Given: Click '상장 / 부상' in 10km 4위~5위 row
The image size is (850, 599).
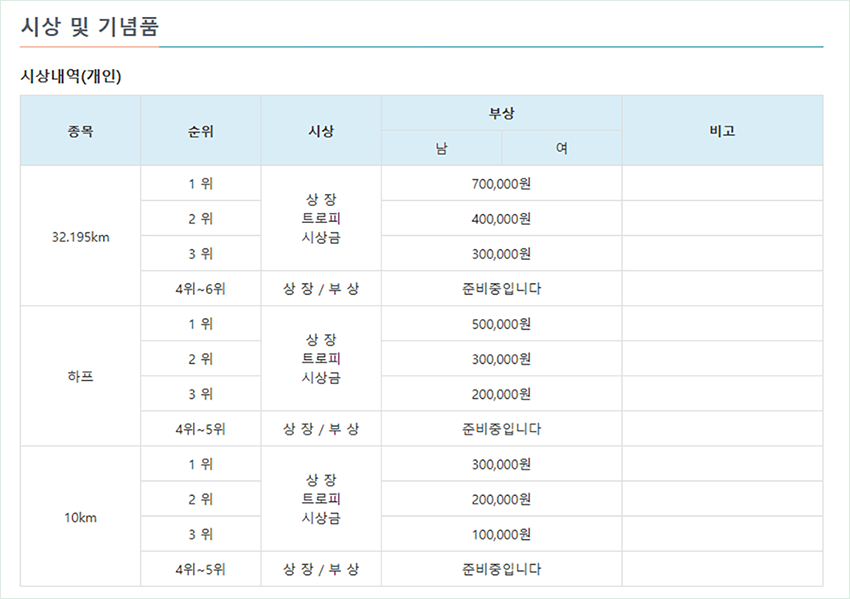Looking at the screenshot, I should click(x=321, y=569).
